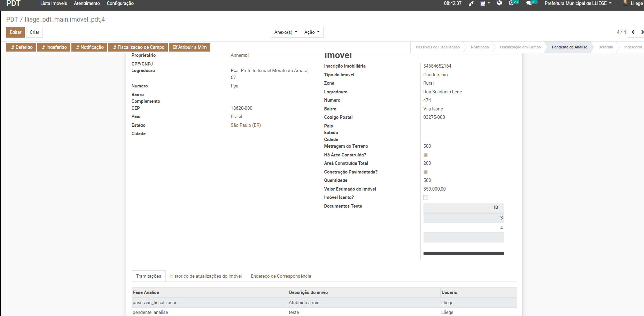Open the Ação dropdown menu
Viewport: 644px width, 316px height.
point(312,32)
